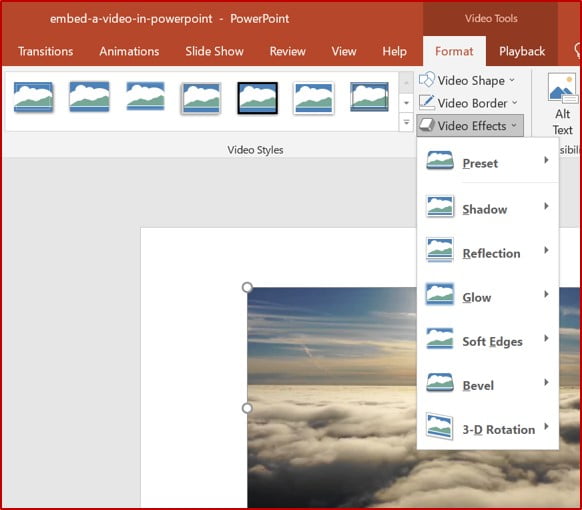Open the 3-D Rotation submenu

pyautogui.click(x=488, y=428)
